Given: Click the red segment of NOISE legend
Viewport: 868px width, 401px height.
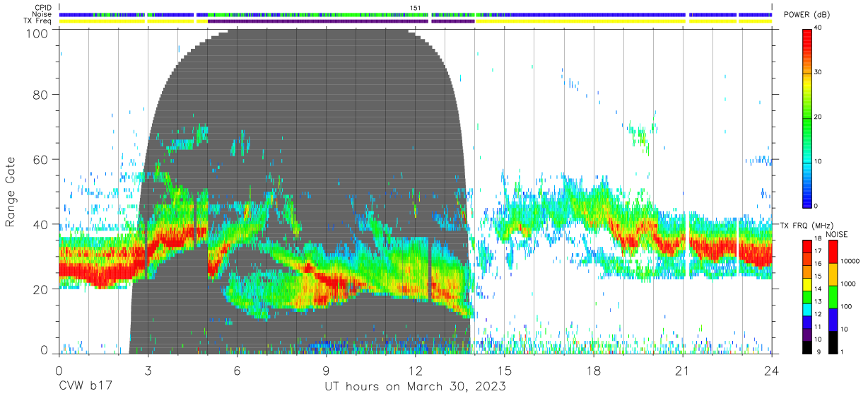Looking at the screenshot, I should point(833,252).
